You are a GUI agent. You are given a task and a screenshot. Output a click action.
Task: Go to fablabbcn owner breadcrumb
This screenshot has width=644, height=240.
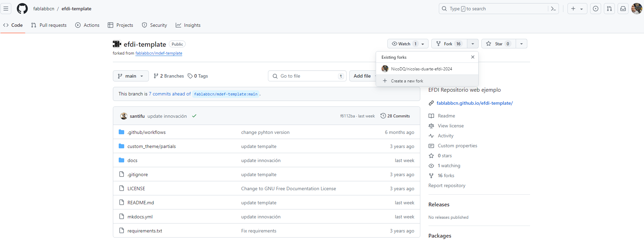pos(44,9)
